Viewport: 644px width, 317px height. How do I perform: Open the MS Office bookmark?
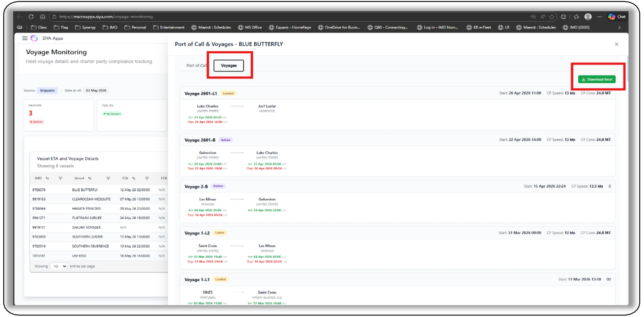pos(250,27)
